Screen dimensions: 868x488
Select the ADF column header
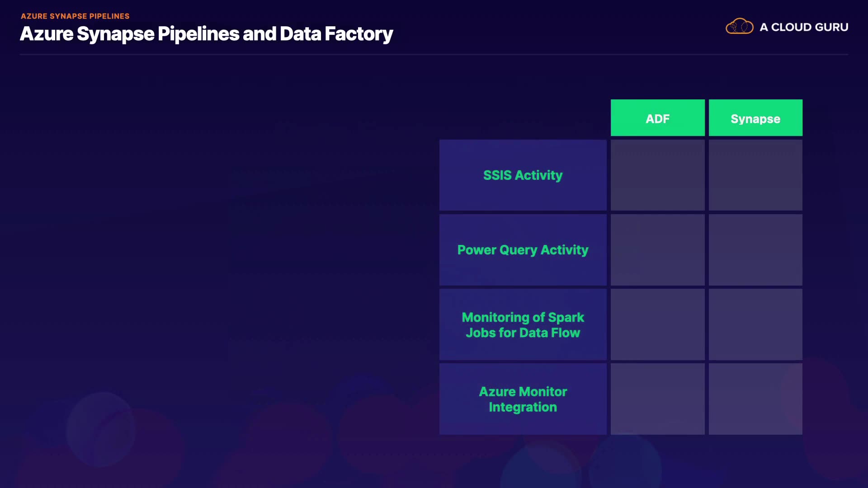click(x=657, y=118)
